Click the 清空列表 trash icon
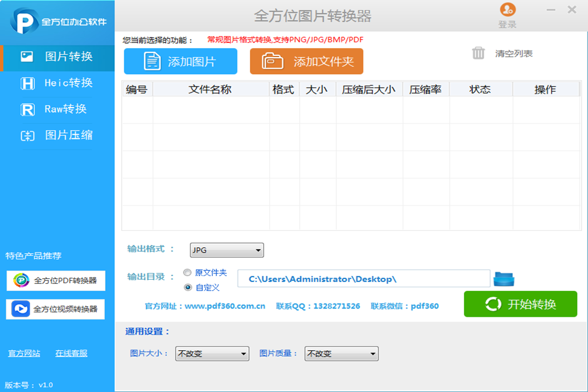The width and height of the screenshot is (588, 392). (479, 52)
